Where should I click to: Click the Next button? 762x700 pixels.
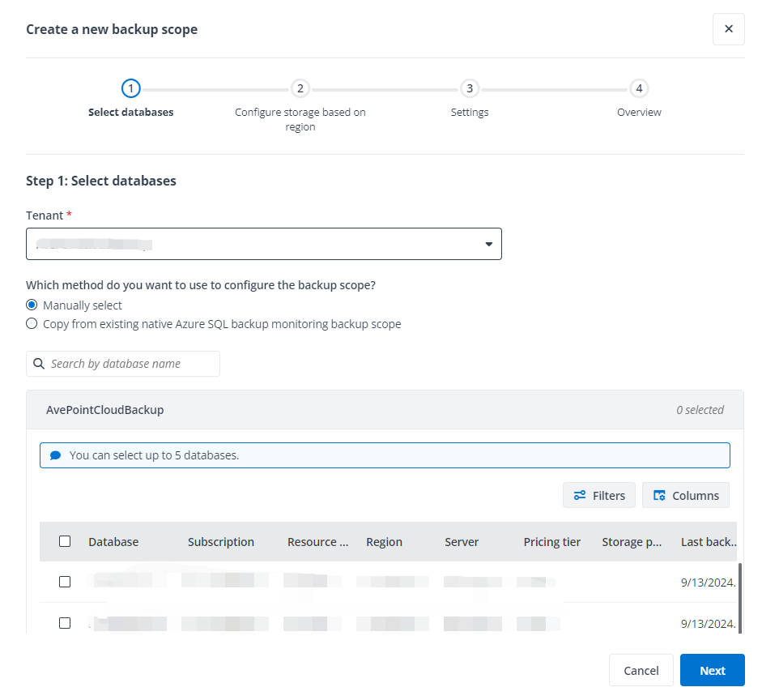click(x=712, y=670)
